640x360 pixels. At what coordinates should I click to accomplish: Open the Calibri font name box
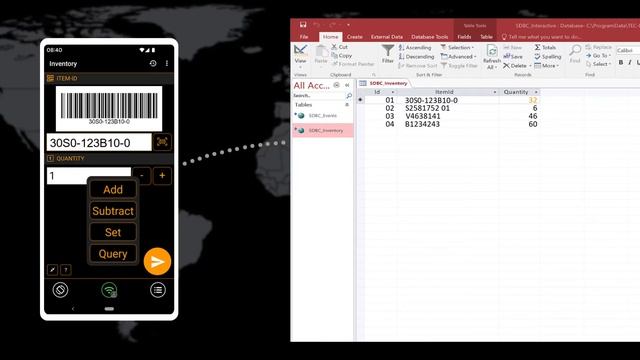tap(628, 51)
